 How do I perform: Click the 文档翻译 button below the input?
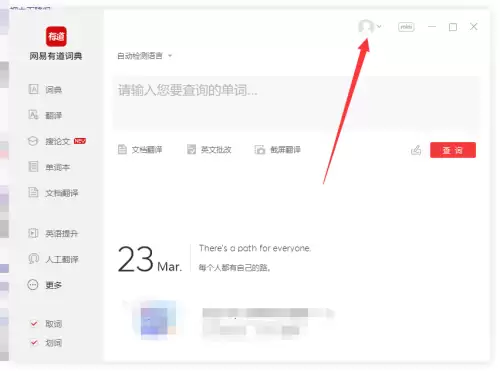[140, 150]
